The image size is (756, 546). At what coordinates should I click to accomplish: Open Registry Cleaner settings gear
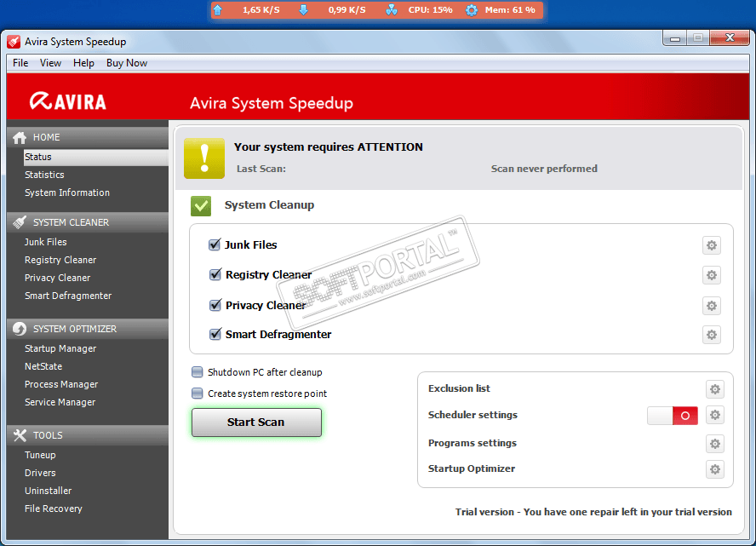click(711, 275)
